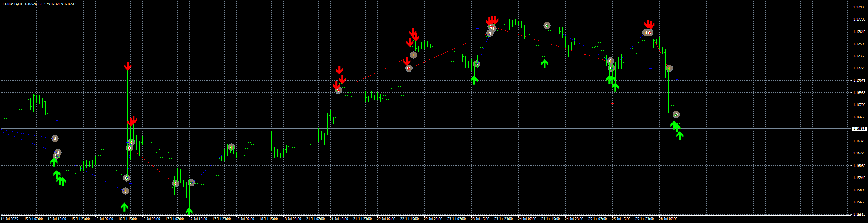
Task: Click the trade circle near 1.17365 at 22 Jul 15:00
Action: click(x=413, y=55)
